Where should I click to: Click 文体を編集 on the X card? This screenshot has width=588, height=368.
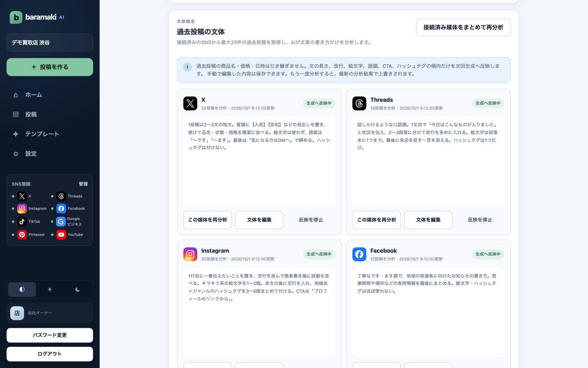coord(259,220)
